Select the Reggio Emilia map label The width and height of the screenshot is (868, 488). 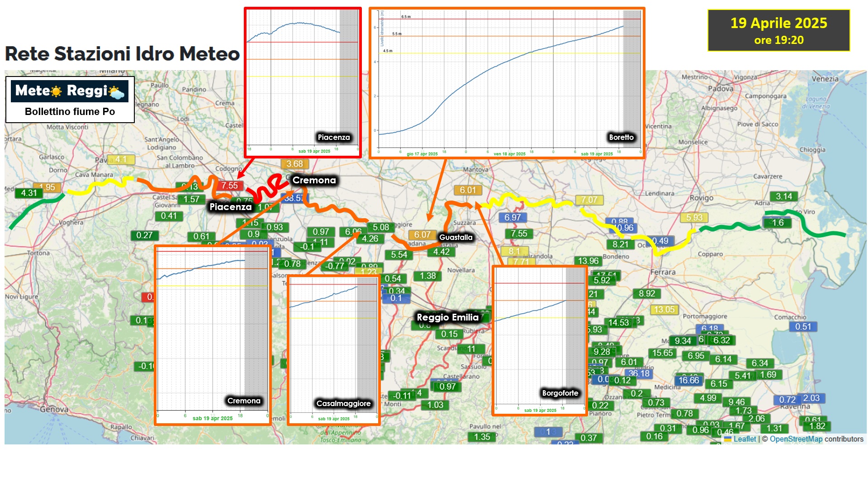447,317
